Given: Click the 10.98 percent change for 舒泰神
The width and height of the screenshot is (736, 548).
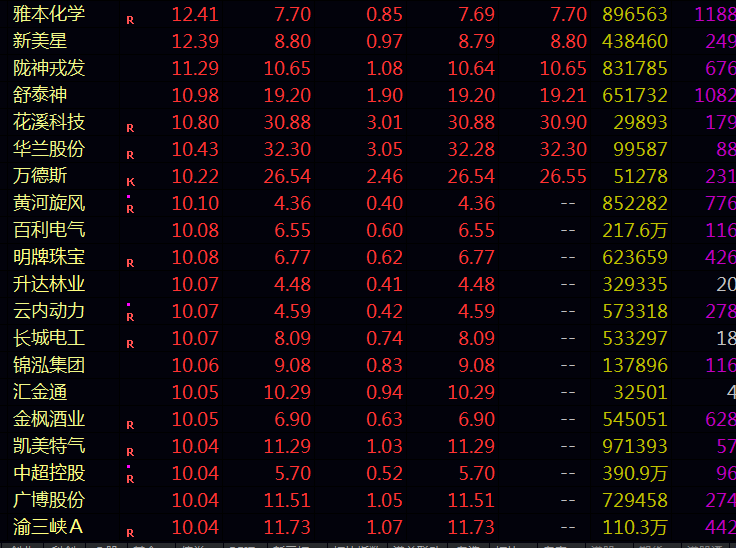Looking at the screenshot, I should tap(195, 95).
